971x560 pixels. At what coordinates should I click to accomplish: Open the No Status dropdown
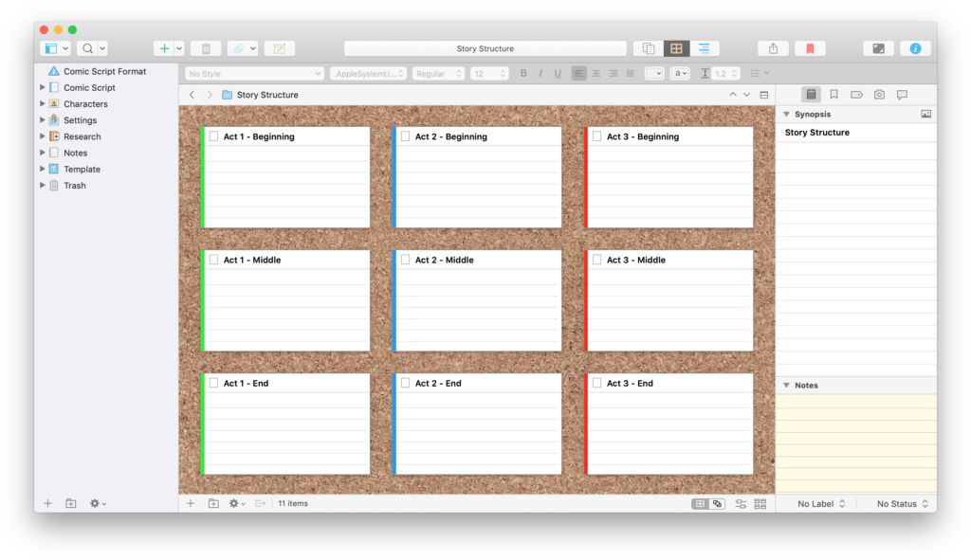tap(902, 504)
